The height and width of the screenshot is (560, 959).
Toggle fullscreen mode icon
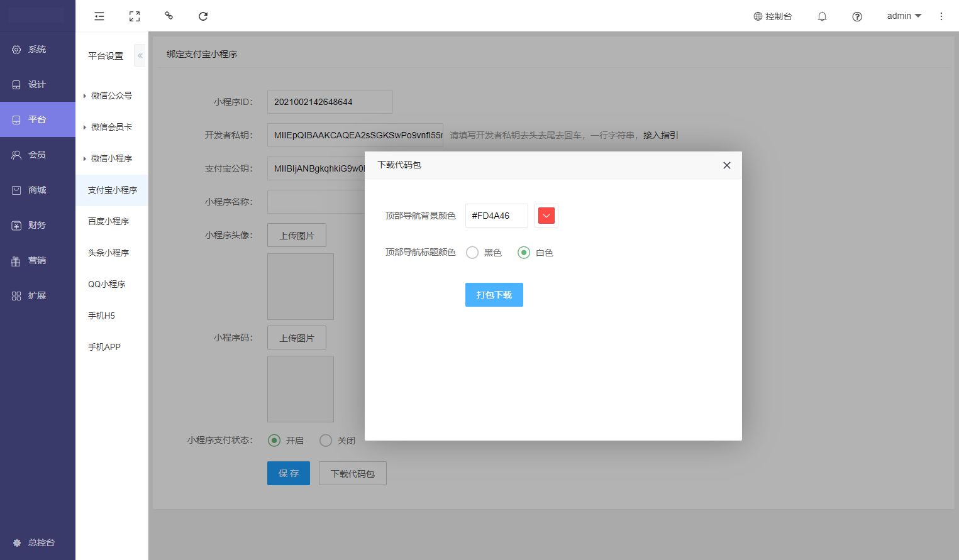135,16
